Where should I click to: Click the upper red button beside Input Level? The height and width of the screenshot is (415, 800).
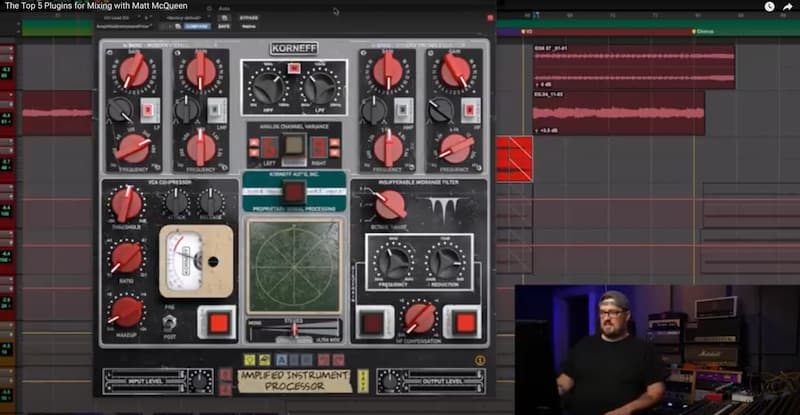[x=225, y=375]
